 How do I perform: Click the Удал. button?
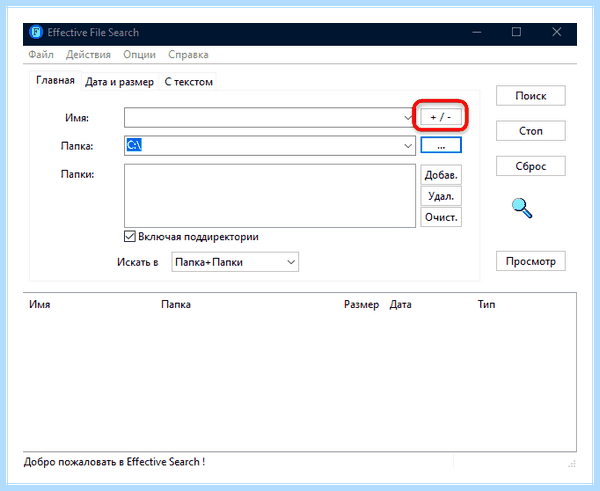pos(441,196)
